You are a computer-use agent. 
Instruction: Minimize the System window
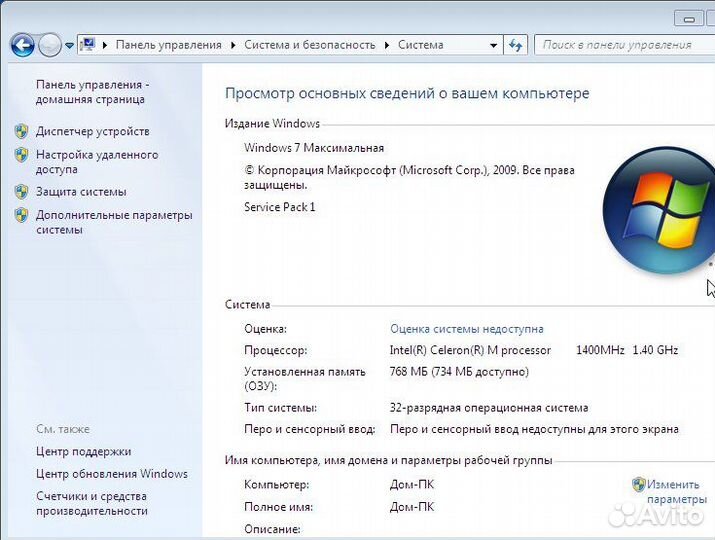pos(689,19)
